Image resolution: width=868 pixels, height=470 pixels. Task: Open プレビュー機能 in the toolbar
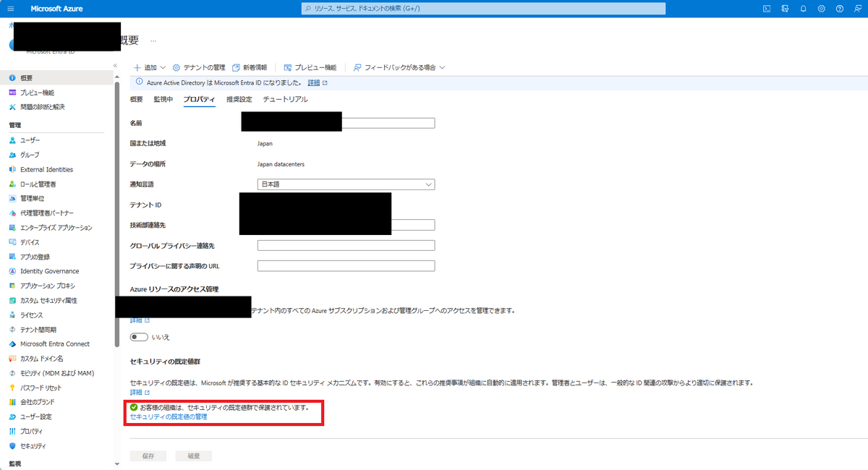310,67
